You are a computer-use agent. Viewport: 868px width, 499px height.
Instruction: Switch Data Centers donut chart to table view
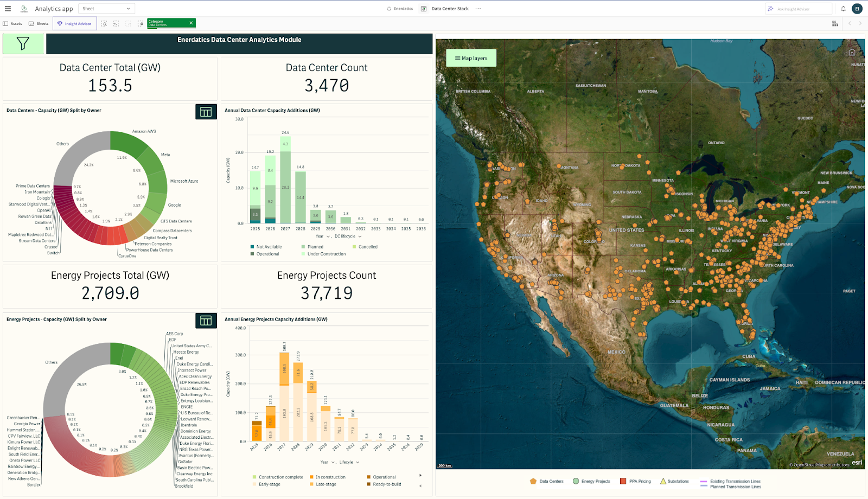pyautogui.click(x=206, y=112)
